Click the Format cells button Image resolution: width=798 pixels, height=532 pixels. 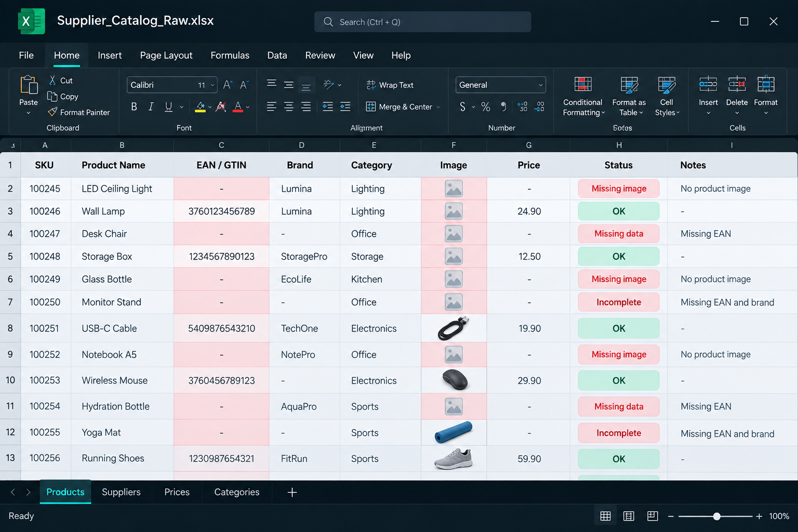(x=766, y=96)
